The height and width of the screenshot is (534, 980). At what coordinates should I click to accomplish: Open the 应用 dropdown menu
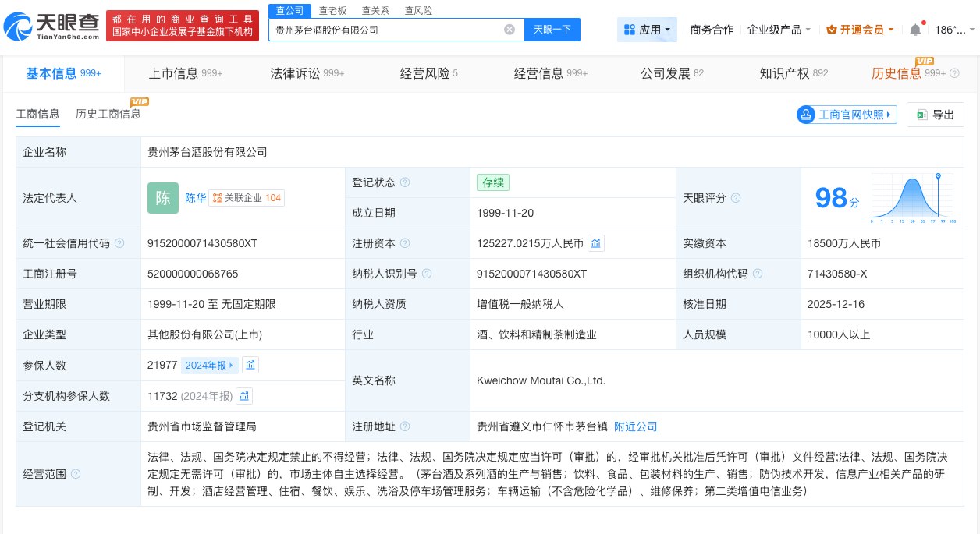647,29
